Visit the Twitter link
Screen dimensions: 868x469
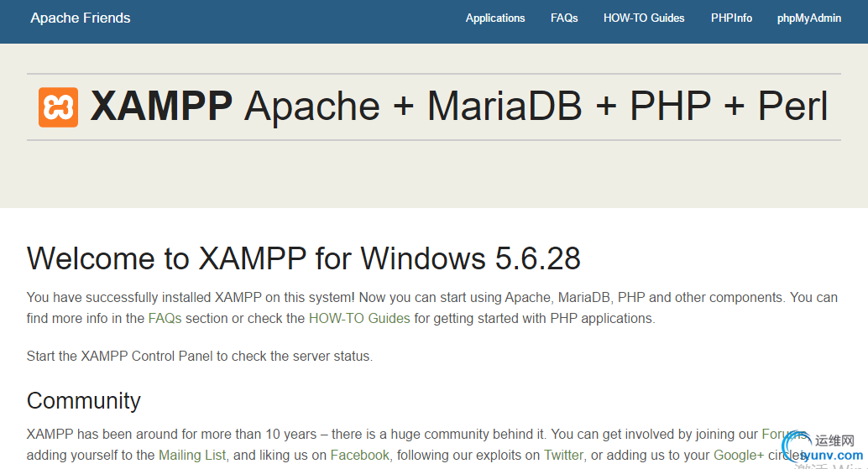pos(563,456)
